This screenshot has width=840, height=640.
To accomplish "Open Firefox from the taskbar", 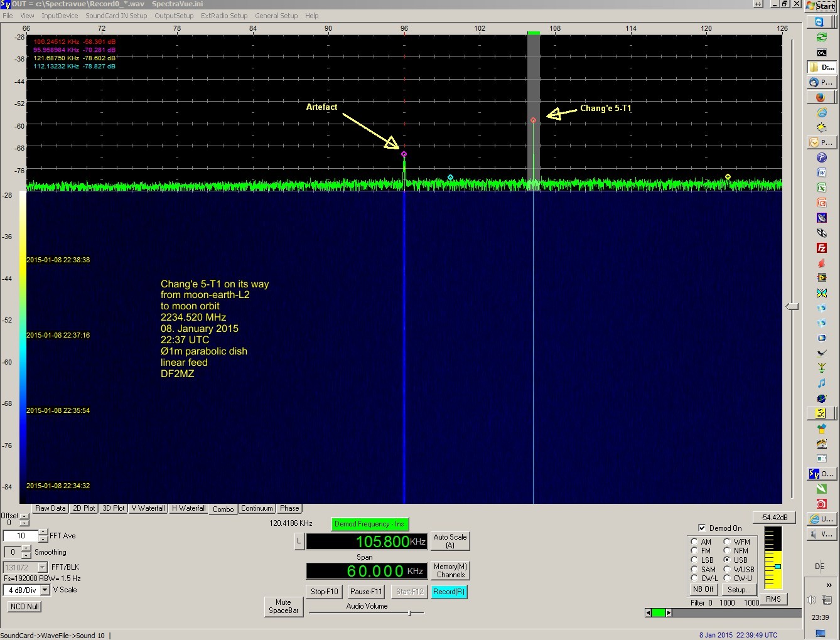I will tap(821, 97).
